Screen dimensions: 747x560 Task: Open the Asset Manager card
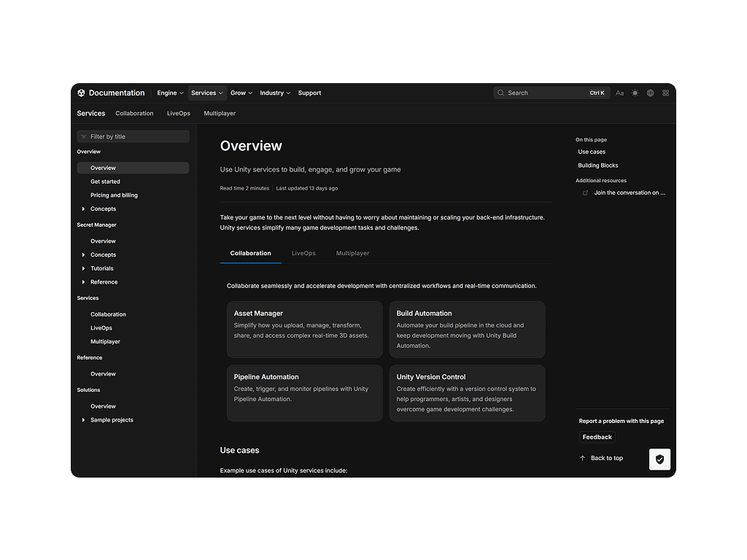(x=305, y=330)
